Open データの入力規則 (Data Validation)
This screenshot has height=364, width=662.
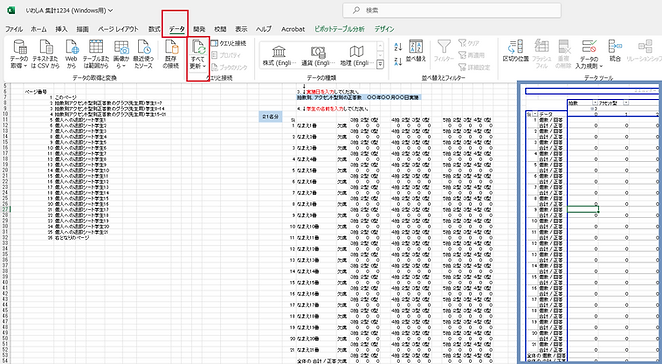(x=589, y=54)
